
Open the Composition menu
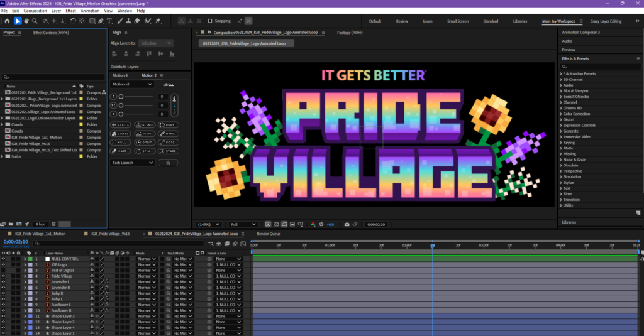pos(35,11)
